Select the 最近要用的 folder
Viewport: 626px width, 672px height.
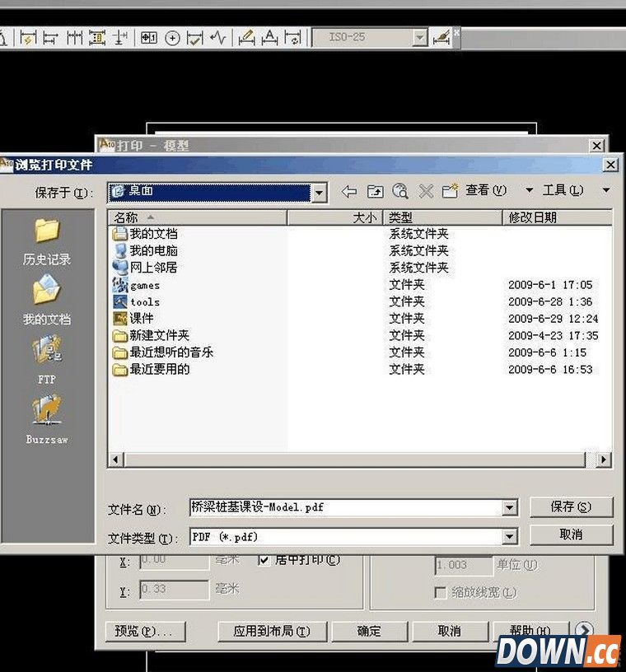pyautogui.click(x=151, y=369)
